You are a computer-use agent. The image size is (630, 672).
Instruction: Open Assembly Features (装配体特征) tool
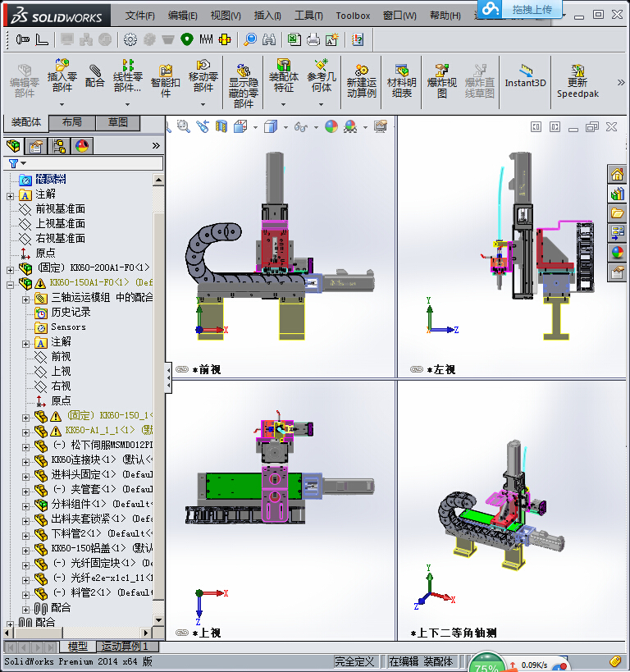point(284,75)
